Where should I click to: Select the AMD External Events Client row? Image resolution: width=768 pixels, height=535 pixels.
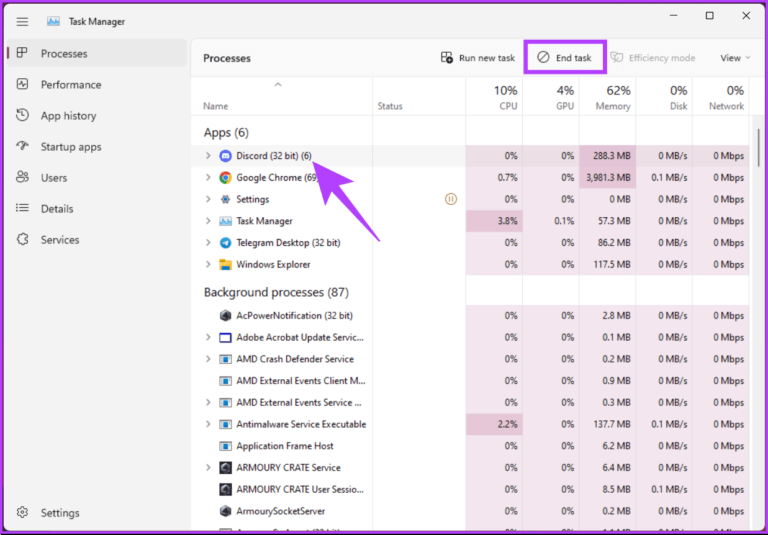470,381
